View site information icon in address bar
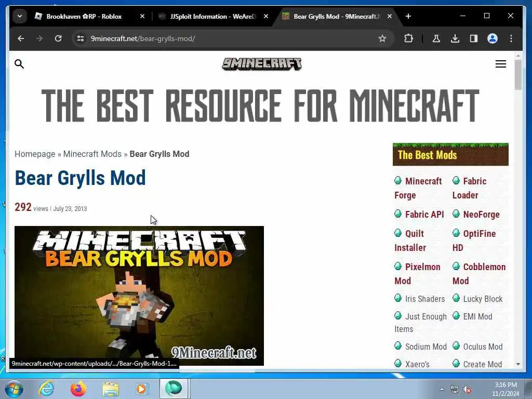The height and width of the screenshot is (399, 532). [81, 38]
